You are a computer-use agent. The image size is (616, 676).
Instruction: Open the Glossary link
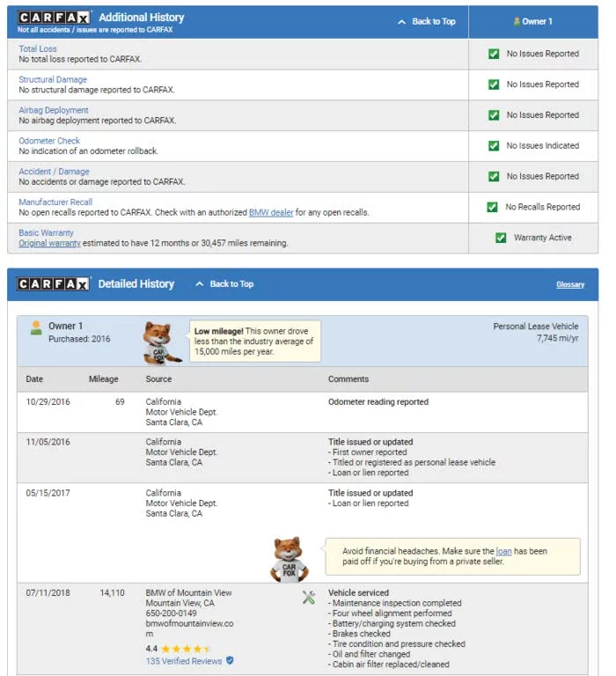pyautogui.click(x=570, y=284)
